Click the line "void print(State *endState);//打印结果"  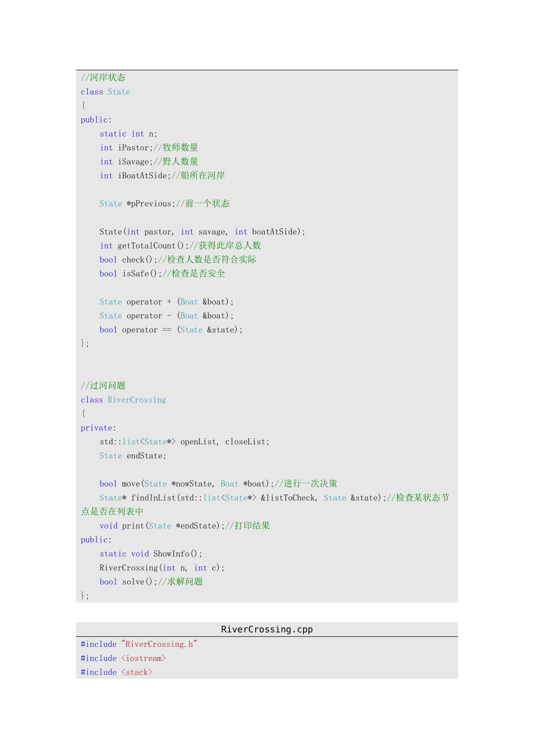(x=185, y=526)
